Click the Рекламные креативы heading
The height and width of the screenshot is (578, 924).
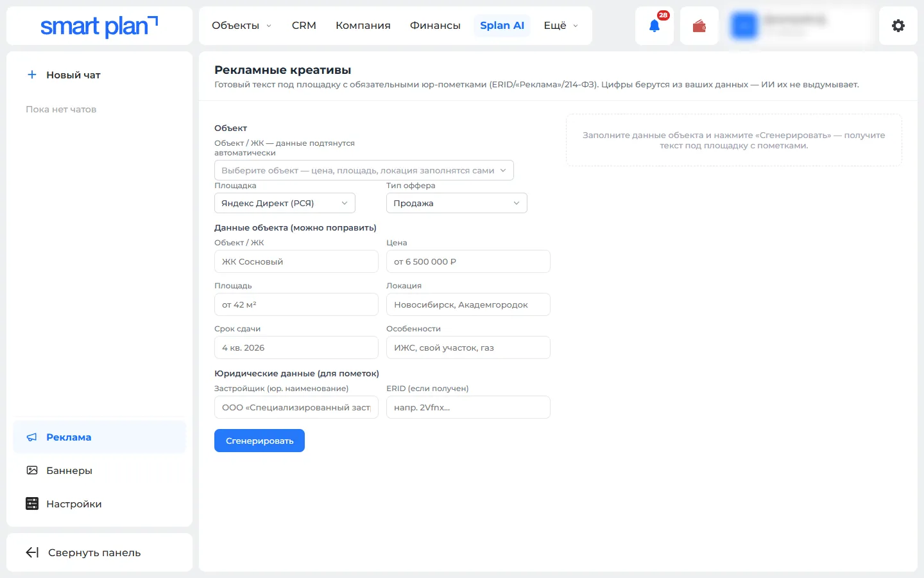click(x=283, y=70)
